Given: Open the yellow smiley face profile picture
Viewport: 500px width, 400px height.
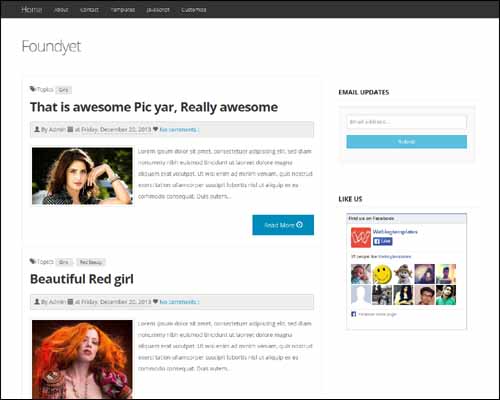Looking at the screenshot, I should pyautogui.click(x=382, y=274).
